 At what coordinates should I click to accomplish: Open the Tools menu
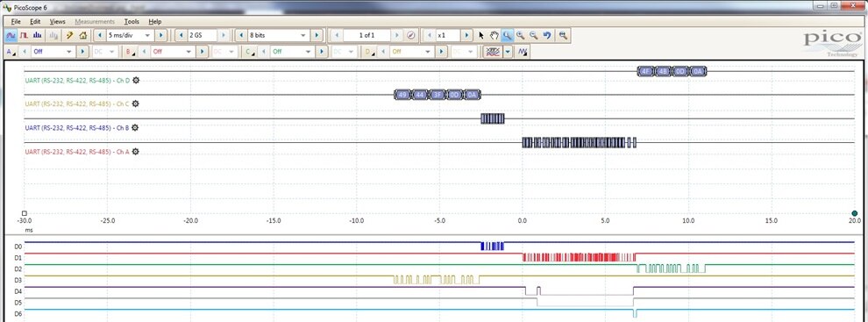tap(132, 22)
